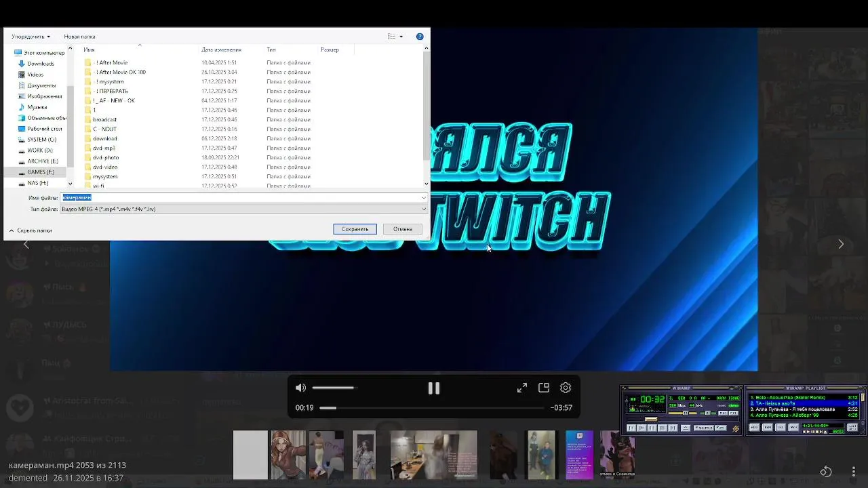The width and height of the screenshot is (868, 488).
Task: Change view mode in save dialog
Action: point(395,37)
